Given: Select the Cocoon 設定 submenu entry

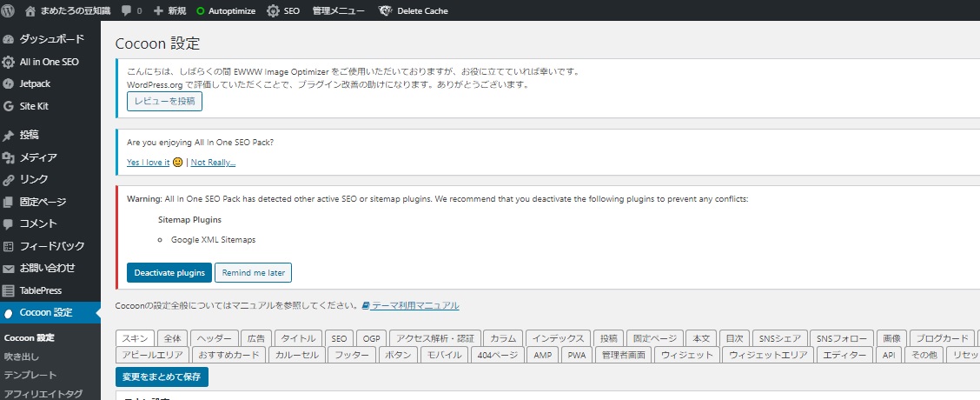Looking at the screenshot, I should (x=30, y=337).
